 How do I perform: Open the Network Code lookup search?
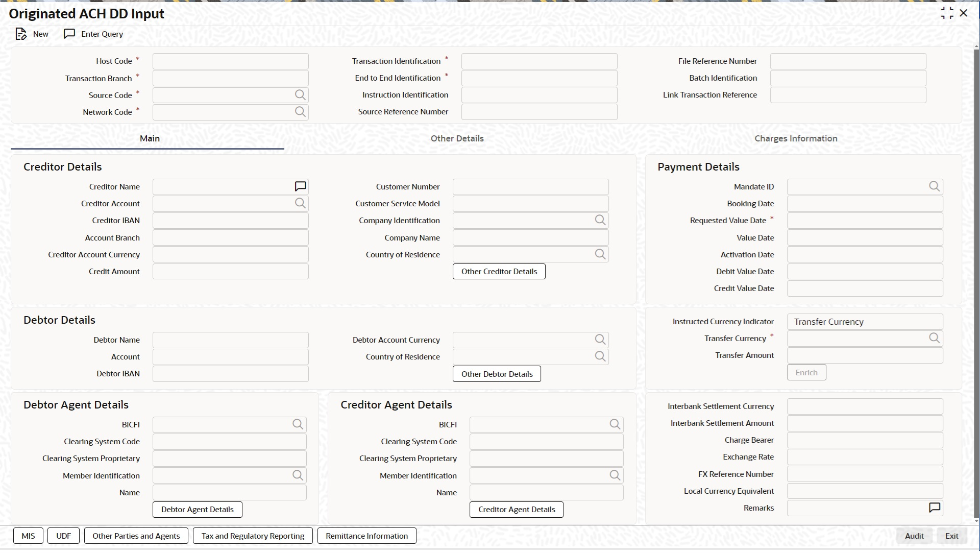point(300,112)
